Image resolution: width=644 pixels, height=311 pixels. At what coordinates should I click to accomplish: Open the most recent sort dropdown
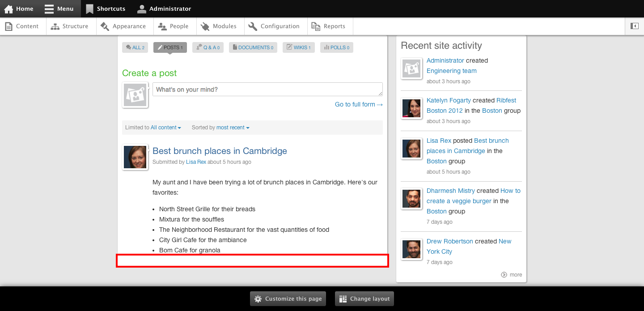[232, 128]
